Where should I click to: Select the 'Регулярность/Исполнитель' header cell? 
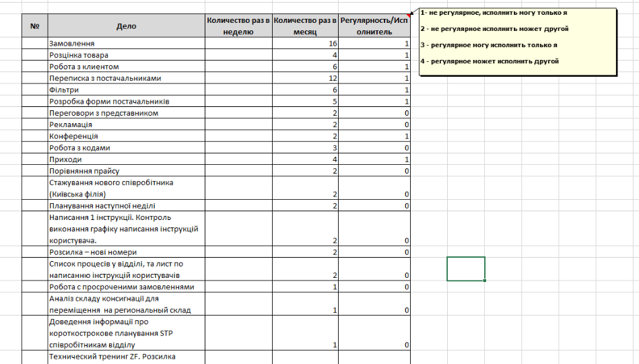pos(374,26)
